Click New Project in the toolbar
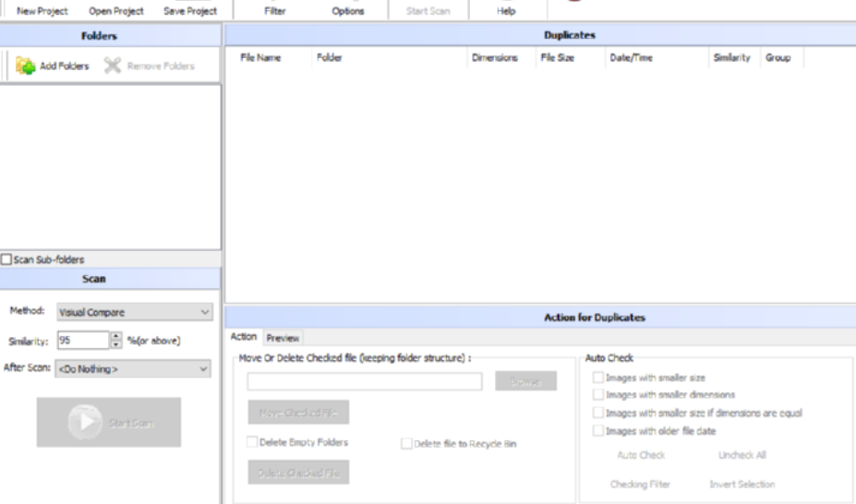Screen dimensions: 856x504 [42, 11]
